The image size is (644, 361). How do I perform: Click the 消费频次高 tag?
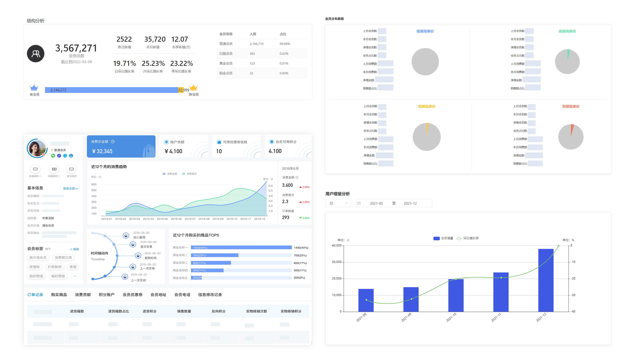coord(63,257)
